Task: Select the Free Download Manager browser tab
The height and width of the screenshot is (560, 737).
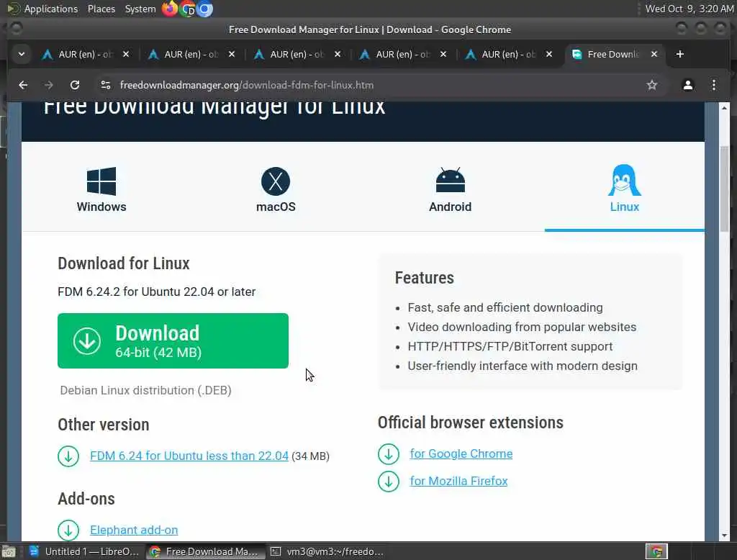Action: pos(615,54)
